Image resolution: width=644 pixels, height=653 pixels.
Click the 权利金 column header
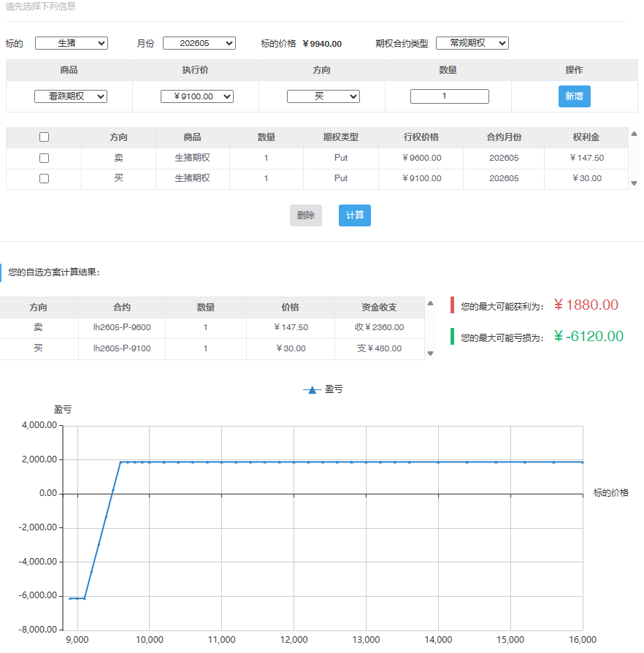(x=586, y=137)
